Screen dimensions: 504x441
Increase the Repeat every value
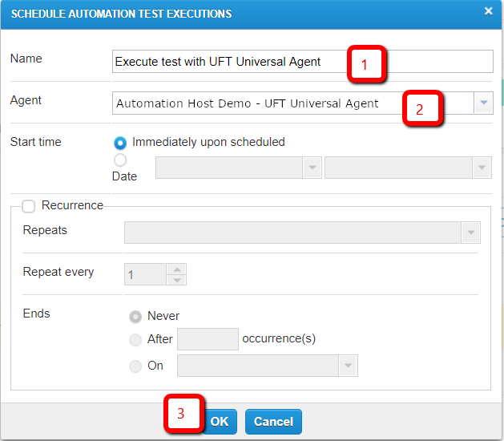[177, 269]
